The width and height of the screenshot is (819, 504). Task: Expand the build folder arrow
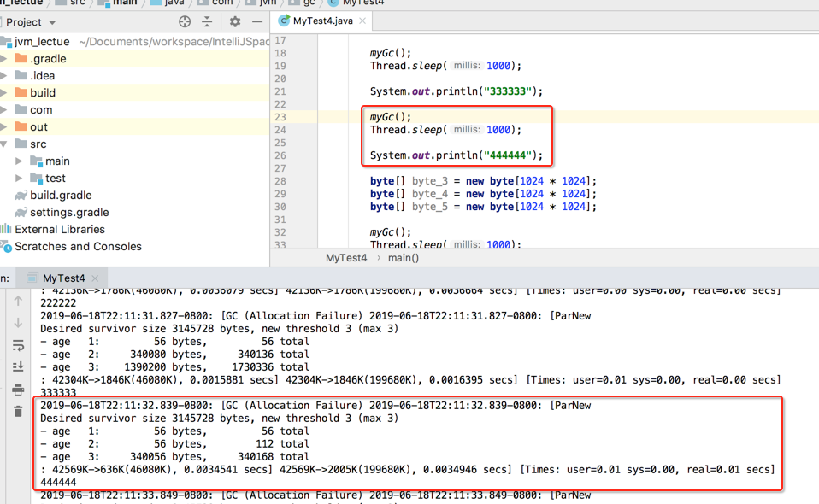(3, 93)
